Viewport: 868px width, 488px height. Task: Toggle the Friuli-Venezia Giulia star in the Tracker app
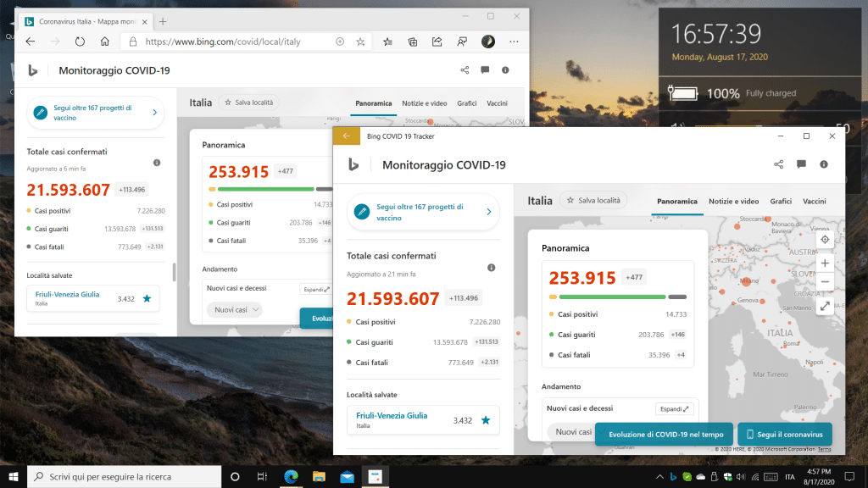click(x=486, y=420)
